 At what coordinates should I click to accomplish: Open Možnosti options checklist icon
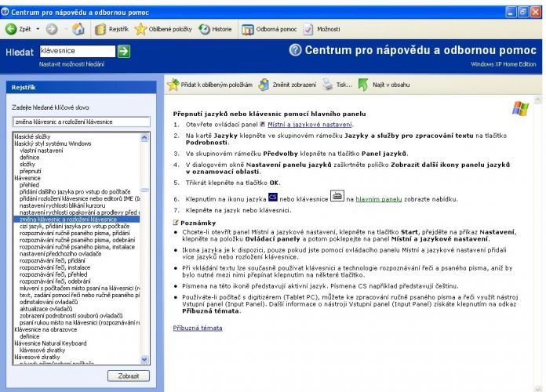[x=308, y=29]
